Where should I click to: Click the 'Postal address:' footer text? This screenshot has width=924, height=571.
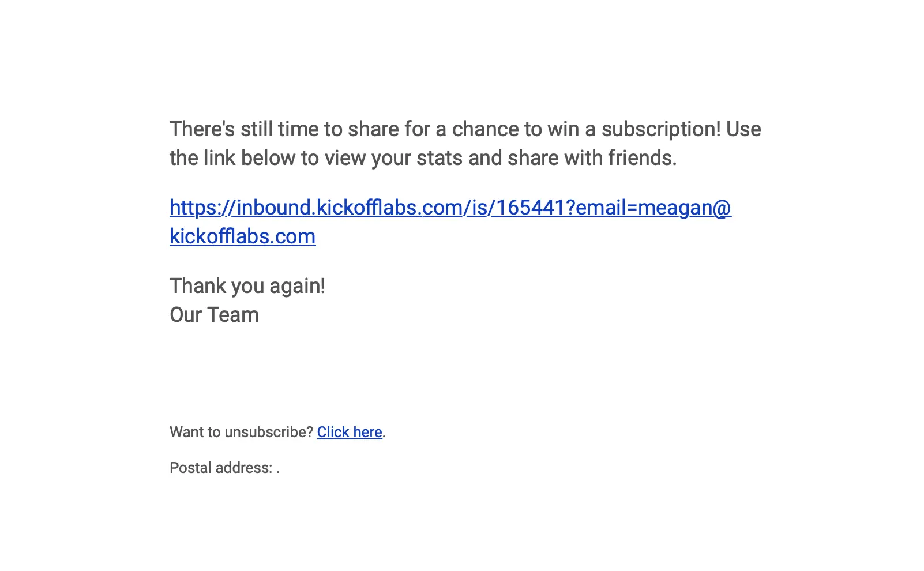(x=221, y=468)
